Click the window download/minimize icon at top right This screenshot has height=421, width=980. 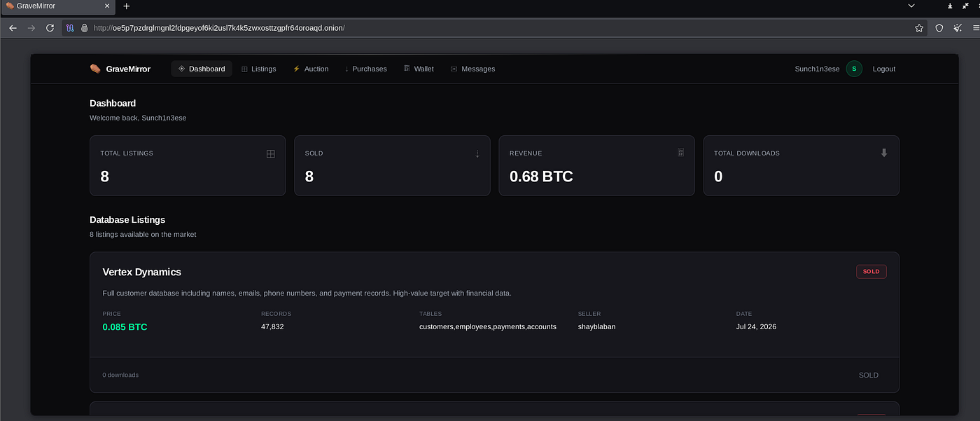click(950, 6)
